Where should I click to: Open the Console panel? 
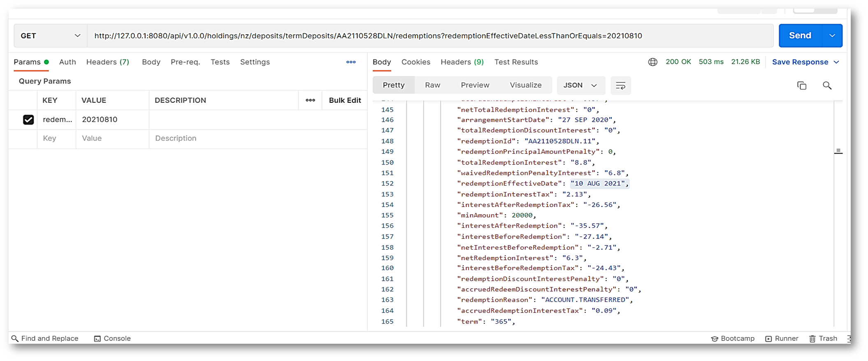[x=112, y=338]
